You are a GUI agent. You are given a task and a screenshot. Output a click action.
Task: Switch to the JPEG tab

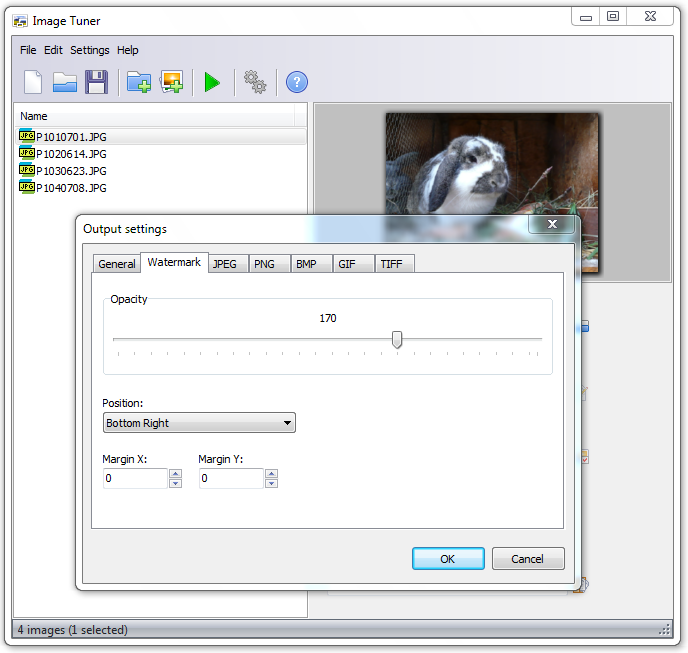coord(228,264)
